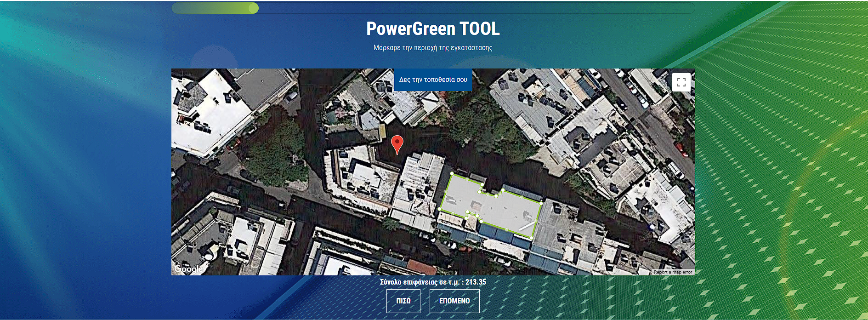Click midpoint handle on polygon's right edge
Viewport: 868px width, 320px height.
pos(536,220)
